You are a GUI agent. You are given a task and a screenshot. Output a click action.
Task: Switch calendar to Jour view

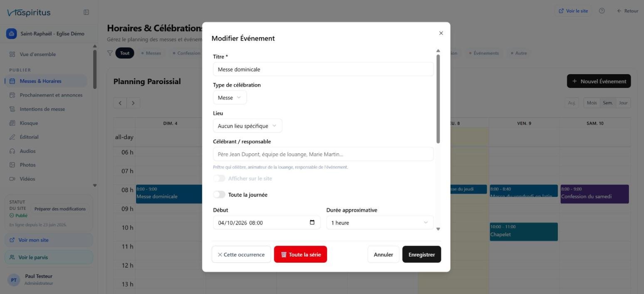623,103
